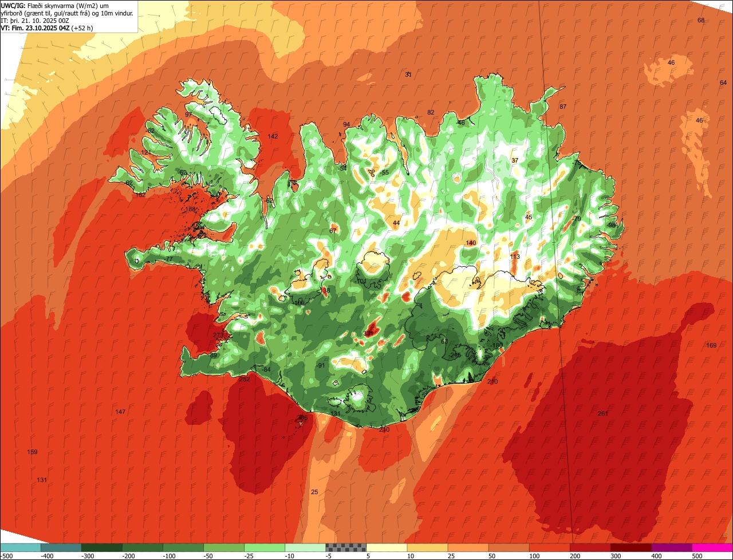Click the dark red legend swatch above 300
This screenshot has width=733, height=560.
pos(630,547)
